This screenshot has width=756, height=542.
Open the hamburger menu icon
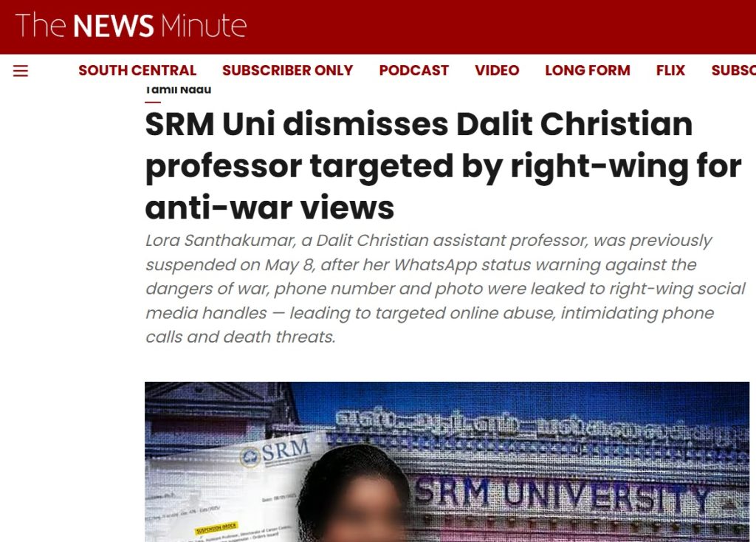[x=20, y=71]
